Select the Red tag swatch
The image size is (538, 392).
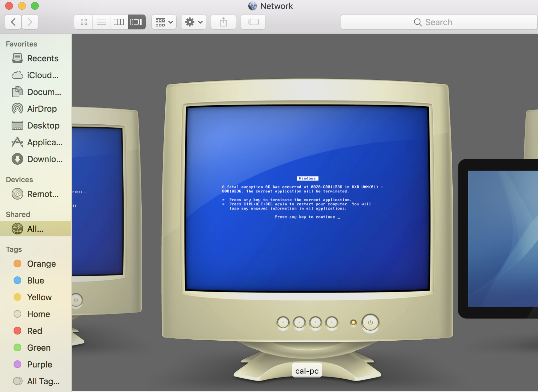click(x=34, y=331)
